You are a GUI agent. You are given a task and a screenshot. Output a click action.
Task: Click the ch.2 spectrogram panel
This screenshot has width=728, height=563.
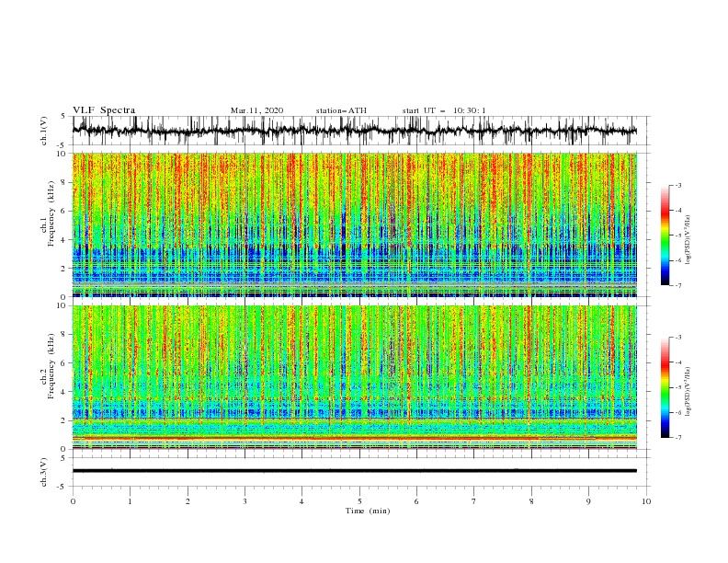355,377
